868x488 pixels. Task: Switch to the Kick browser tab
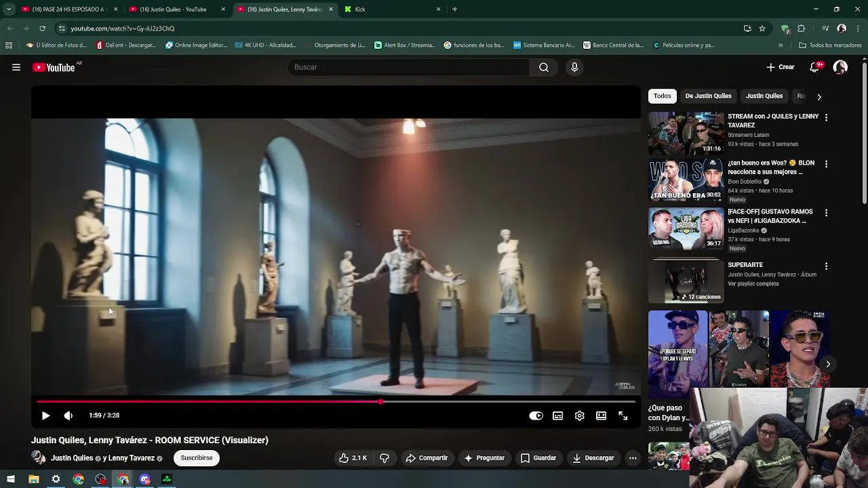(393, 9)
